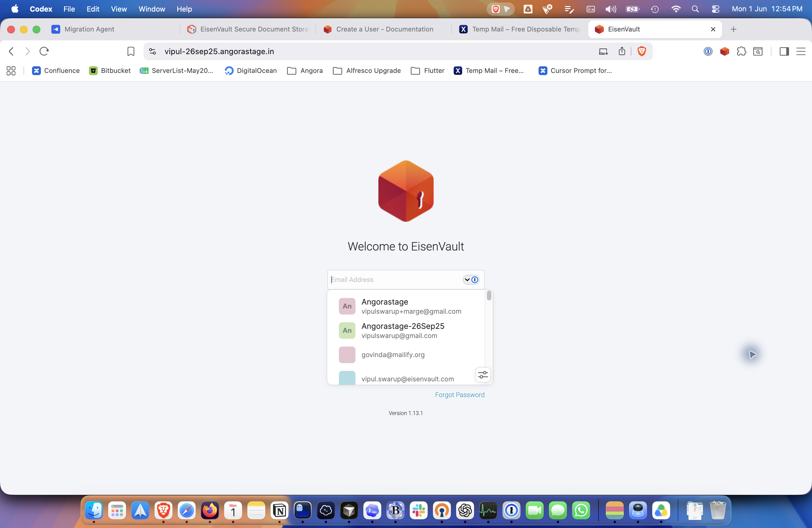The height and width of the screenshot is (528, 812).
Task: Open the 1Password dropdown in Email field
Action: click(471, 280)
